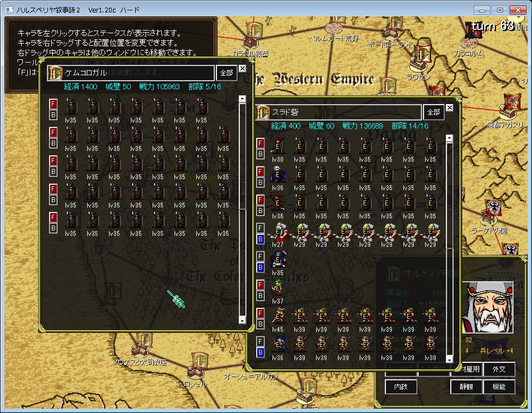
Task: Open the 外交 diplomacy command
Action: coord(499,369)
